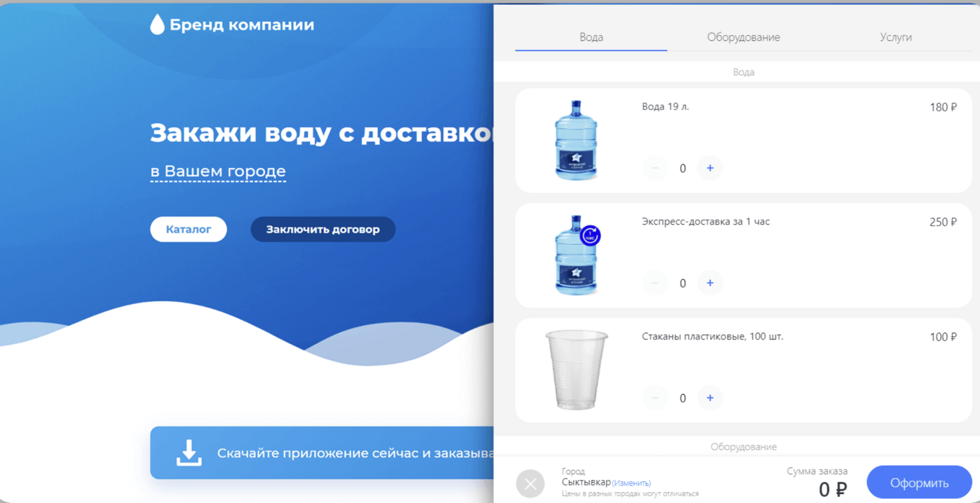The height and width of the screenshot is (503, 980).
Task: Increase Вода 19 л. quantity with plus
Action: click(710, 168)
